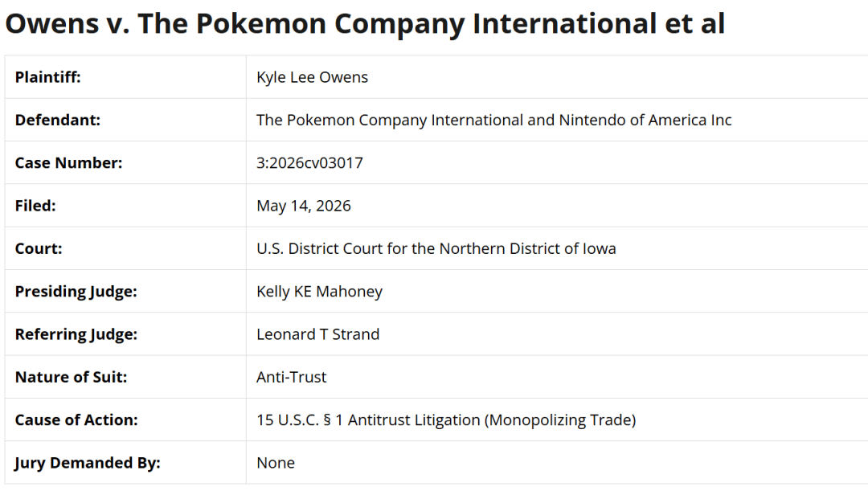
Task: Click the Filed label
Action: click(35, 206)
